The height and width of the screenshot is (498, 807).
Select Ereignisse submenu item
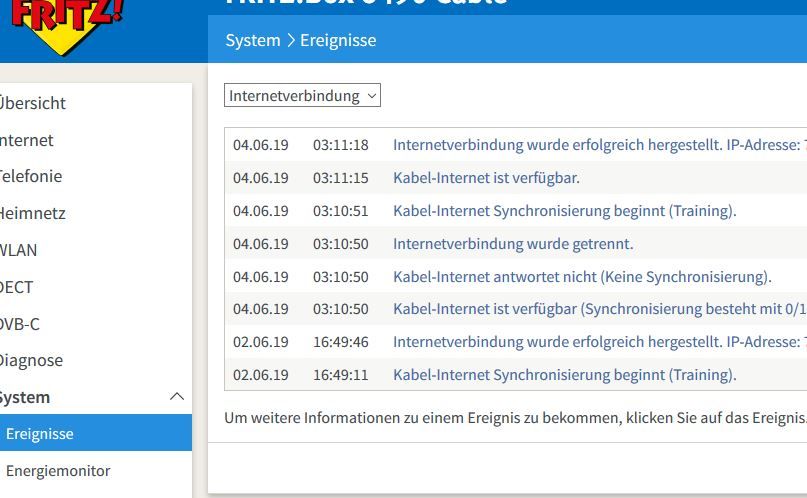tap(40, 434)
